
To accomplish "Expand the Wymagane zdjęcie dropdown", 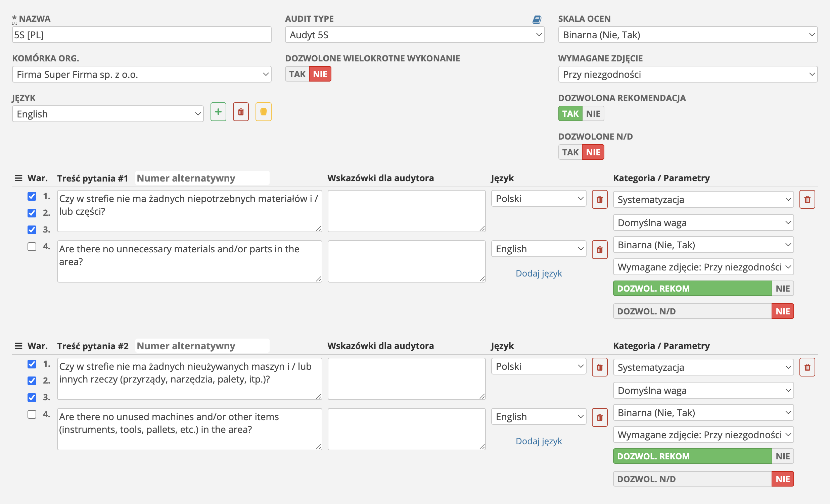I will (688, 74).
